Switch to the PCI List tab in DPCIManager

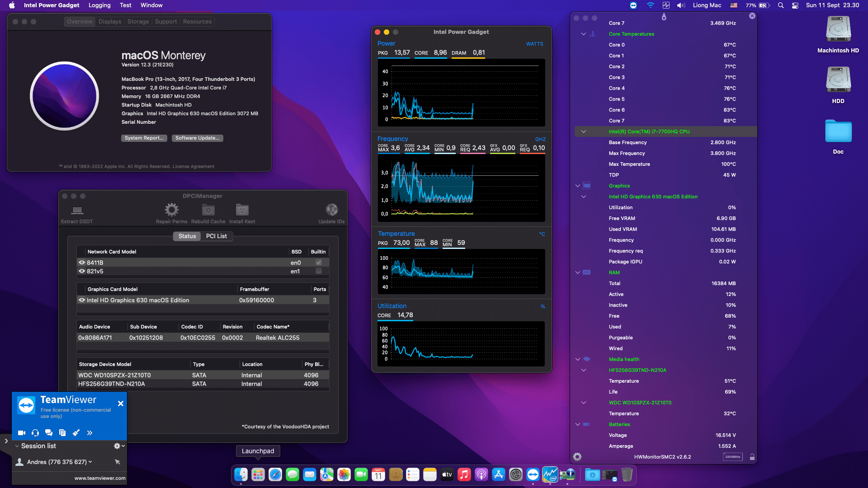217,236
